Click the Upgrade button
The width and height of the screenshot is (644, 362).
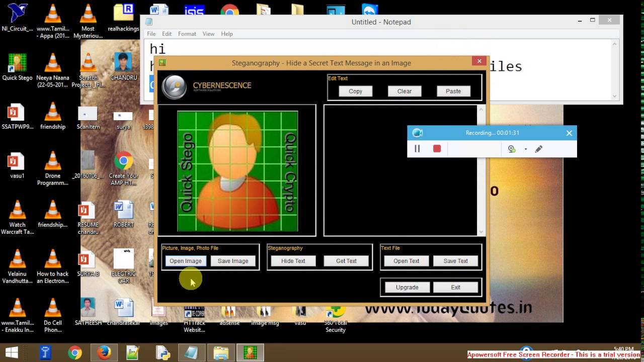(407, 287)
